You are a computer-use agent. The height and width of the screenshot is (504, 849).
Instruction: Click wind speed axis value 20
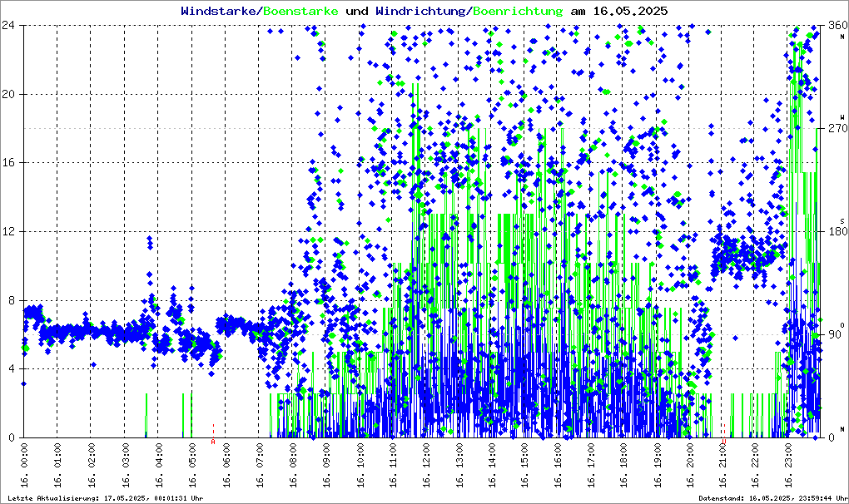[x=8, y=93]
